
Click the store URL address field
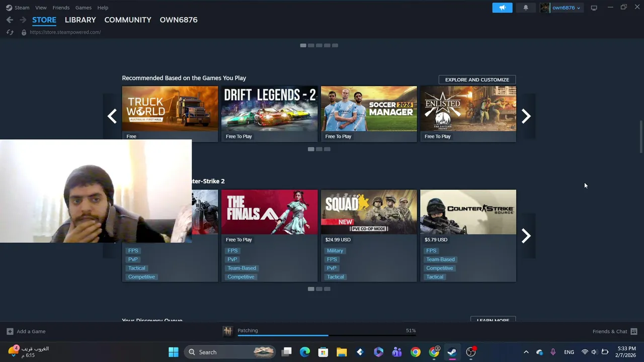(65, 32)
